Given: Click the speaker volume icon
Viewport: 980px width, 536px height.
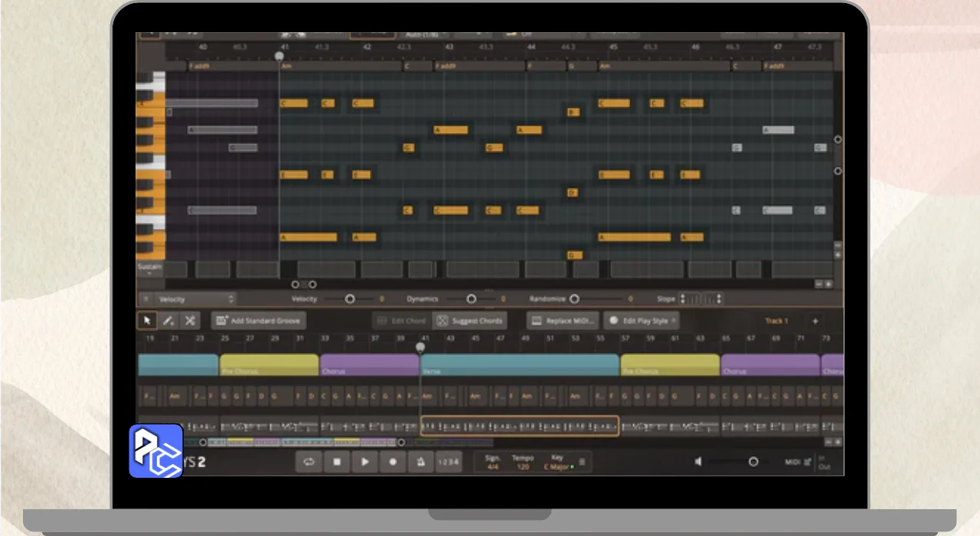Looking at the screenshot, I should click(x=698, y=462).
